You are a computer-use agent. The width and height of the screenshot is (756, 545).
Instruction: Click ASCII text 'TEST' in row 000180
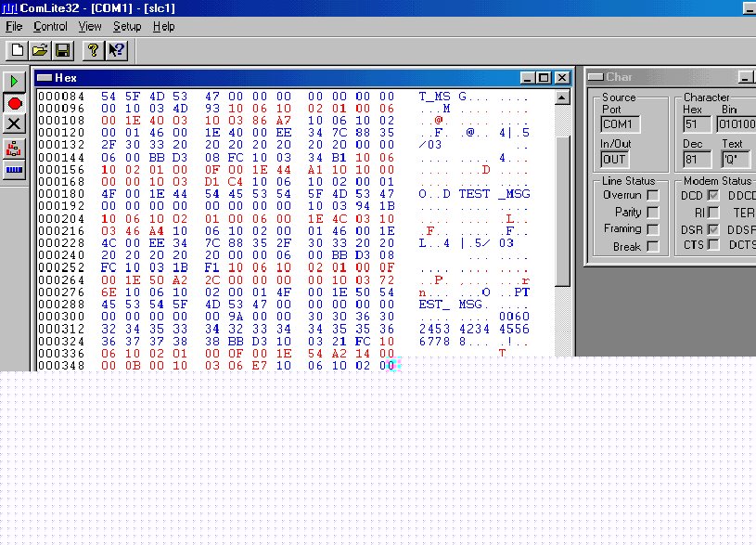click(x=474, y=194)
